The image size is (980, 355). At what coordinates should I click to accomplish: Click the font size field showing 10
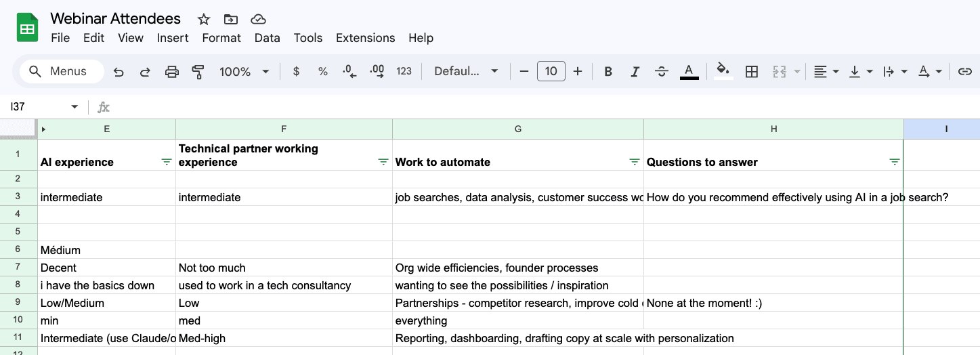click(551, 72)
